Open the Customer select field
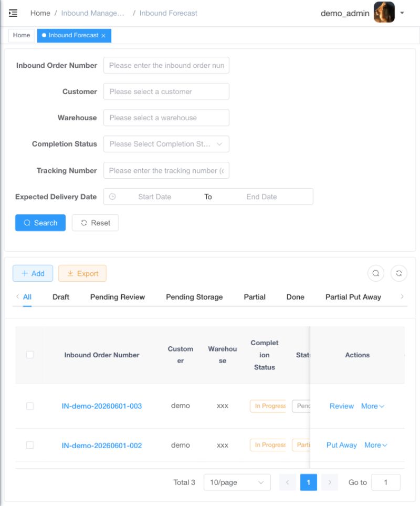The image size is (420, 506). pyautogui.click(x=166, y=91)
